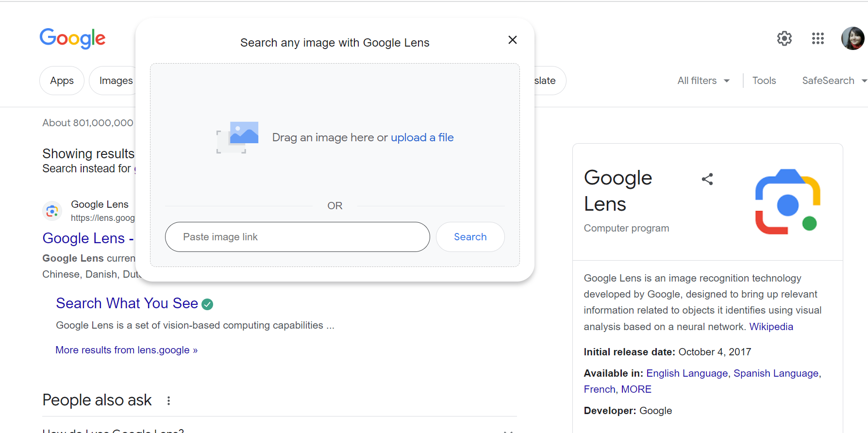The height and width of the screenshot is (433, 868).
Task: Open the People also ask options menu
Action: click(x=168, y=400)
